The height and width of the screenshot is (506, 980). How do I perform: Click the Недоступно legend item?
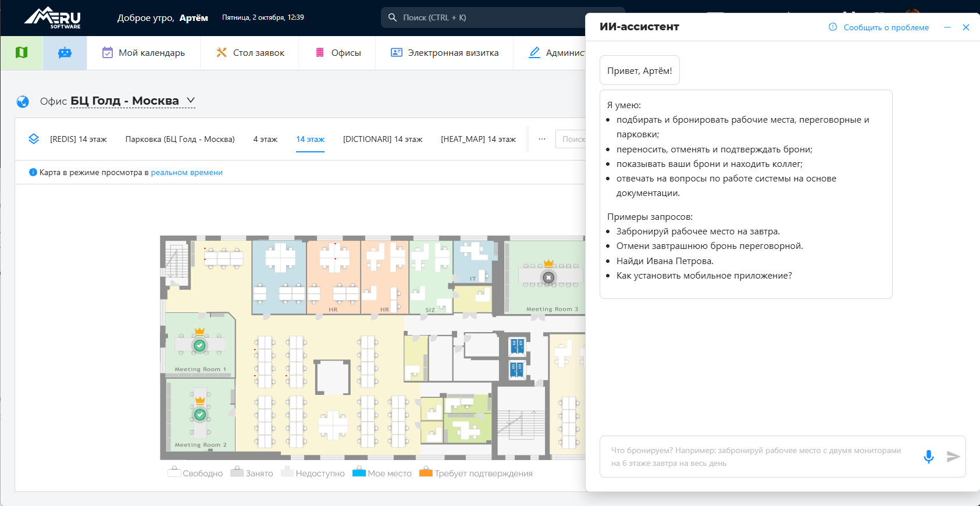tap(313, 473)
